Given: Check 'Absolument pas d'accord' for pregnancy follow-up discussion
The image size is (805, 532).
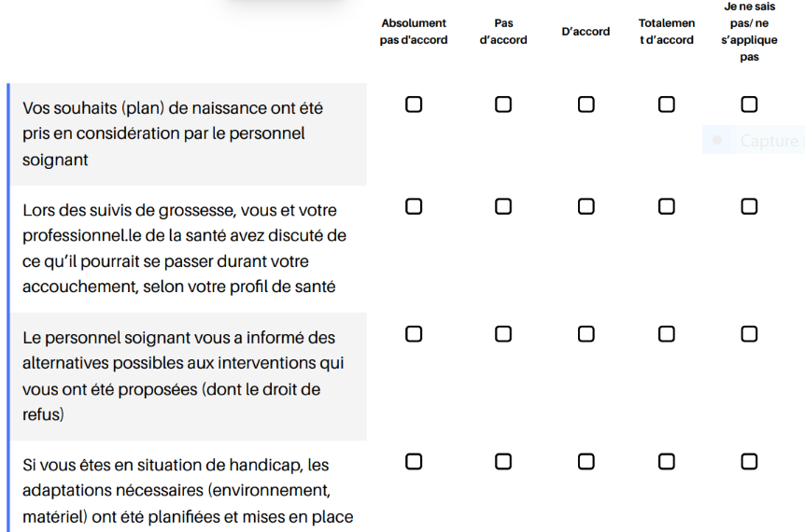Looking at the screenshot, I should coord(414,206).
